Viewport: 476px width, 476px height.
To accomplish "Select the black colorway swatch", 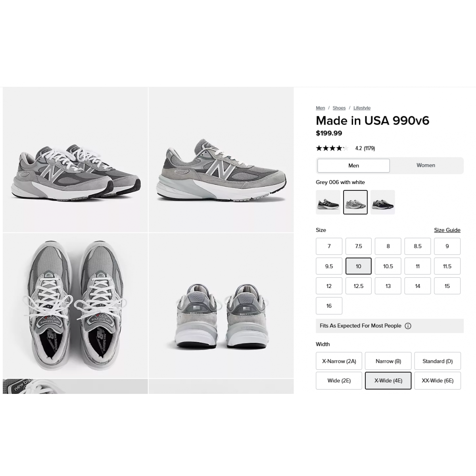I will [328, 202].
